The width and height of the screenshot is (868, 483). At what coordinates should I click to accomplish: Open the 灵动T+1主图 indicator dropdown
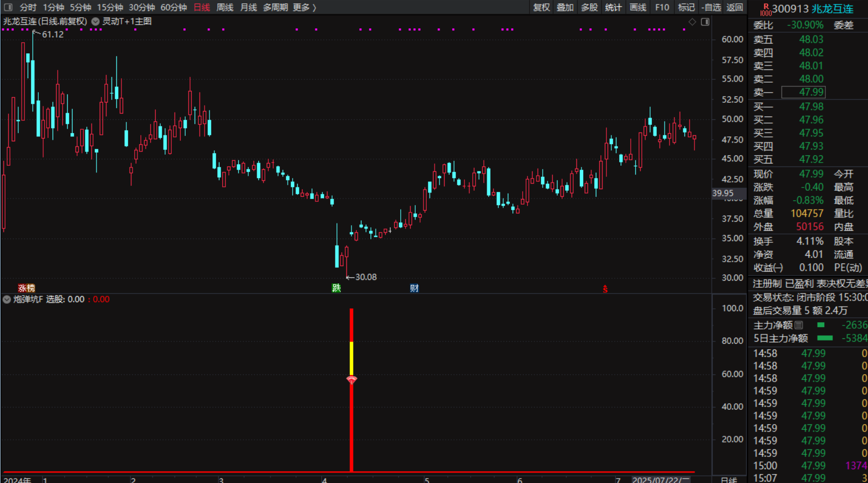point(96,22)
